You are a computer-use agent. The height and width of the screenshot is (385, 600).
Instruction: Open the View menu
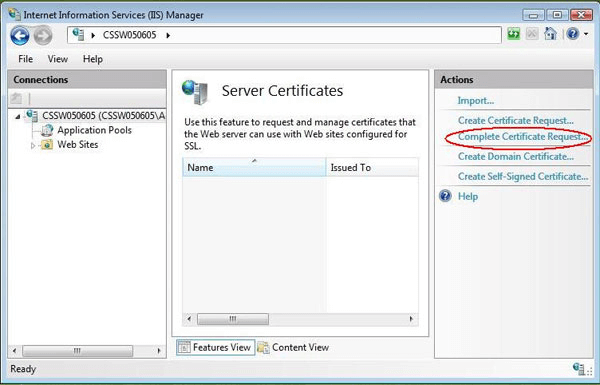(58, 59)
